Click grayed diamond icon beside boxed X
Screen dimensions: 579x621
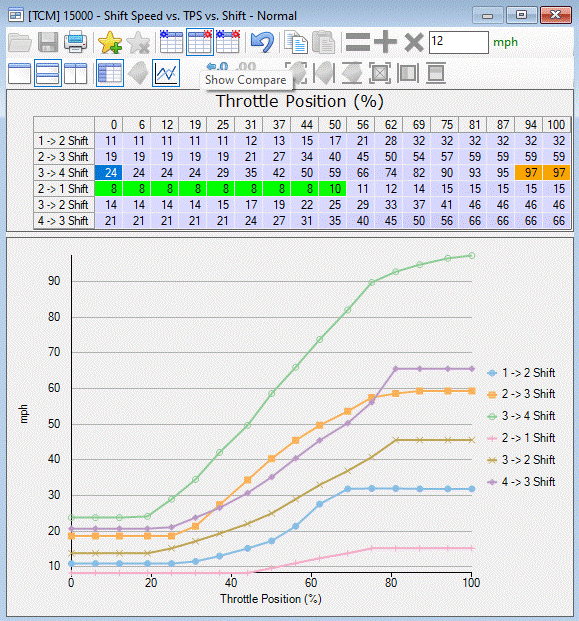[x=352, y=73]
